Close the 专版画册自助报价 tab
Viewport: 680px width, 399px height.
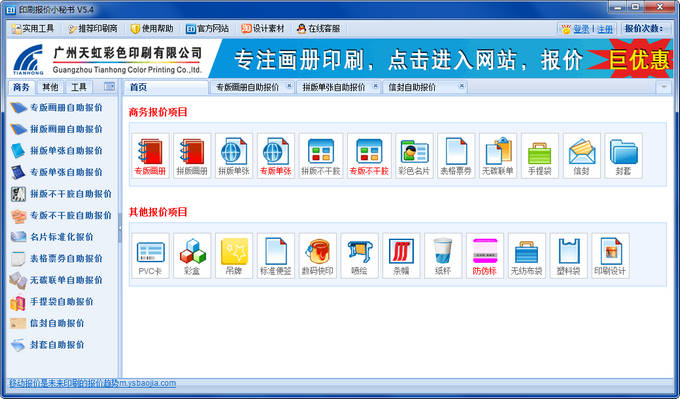(289, 86)
